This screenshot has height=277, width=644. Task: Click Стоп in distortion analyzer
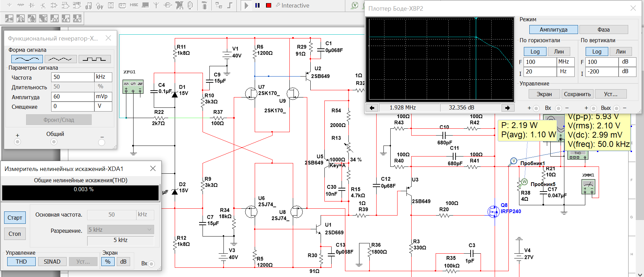tap(15, 234)
